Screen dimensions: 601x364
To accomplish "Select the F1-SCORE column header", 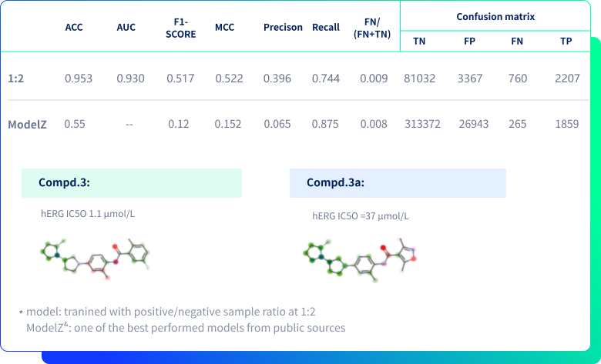I will coord(181,28).
